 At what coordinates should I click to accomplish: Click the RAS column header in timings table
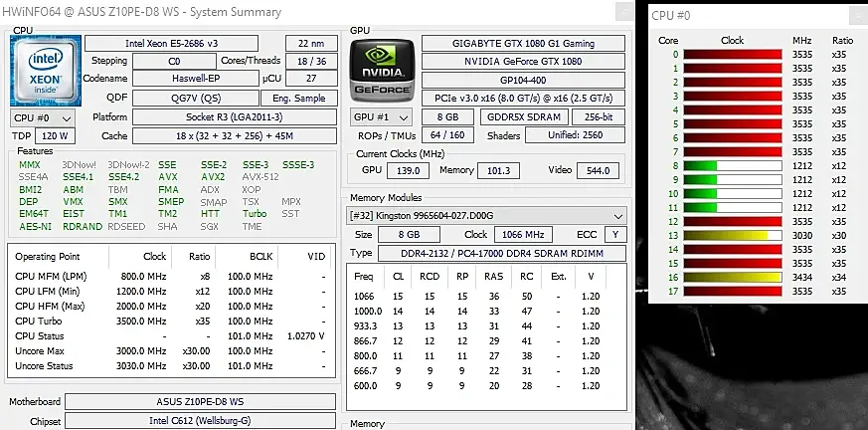(494, 277)
